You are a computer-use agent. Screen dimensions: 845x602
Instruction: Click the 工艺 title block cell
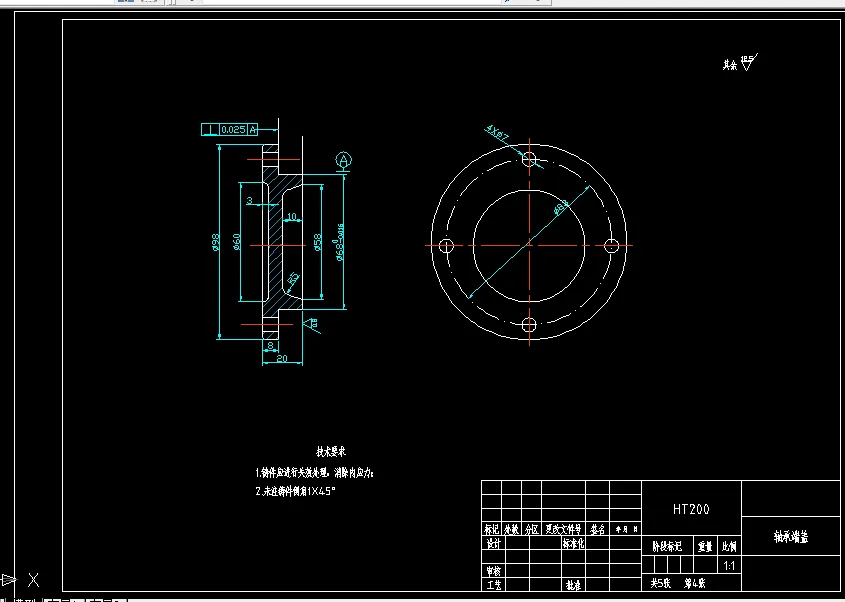click(x=493, y=585)
